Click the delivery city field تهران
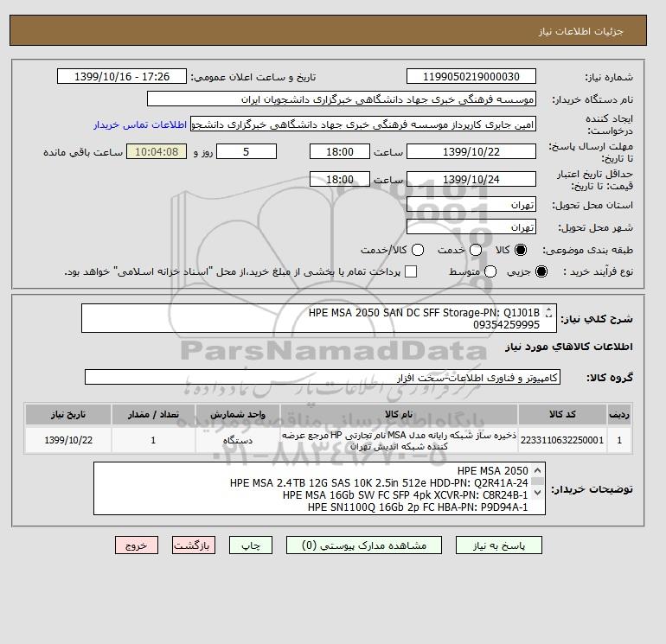This screenshot has width=666, height=644. (471, 227)
